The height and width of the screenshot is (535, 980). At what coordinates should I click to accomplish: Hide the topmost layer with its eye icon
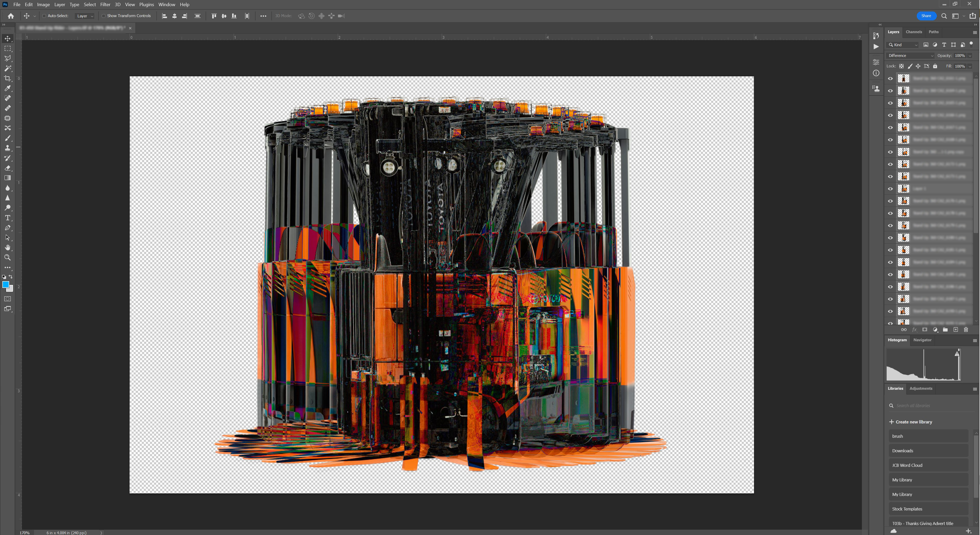pyautogui.click(x=890, y=78)
